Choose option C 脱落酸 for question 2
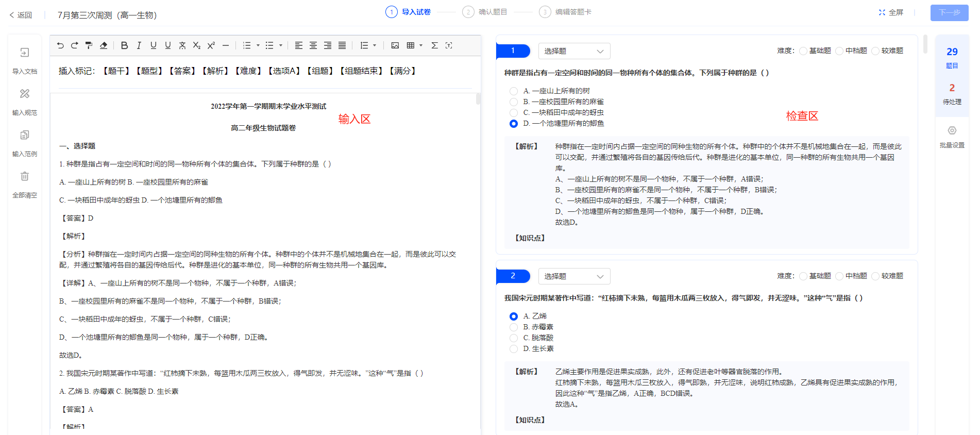The image size is (980, 435). coord(514,338)
